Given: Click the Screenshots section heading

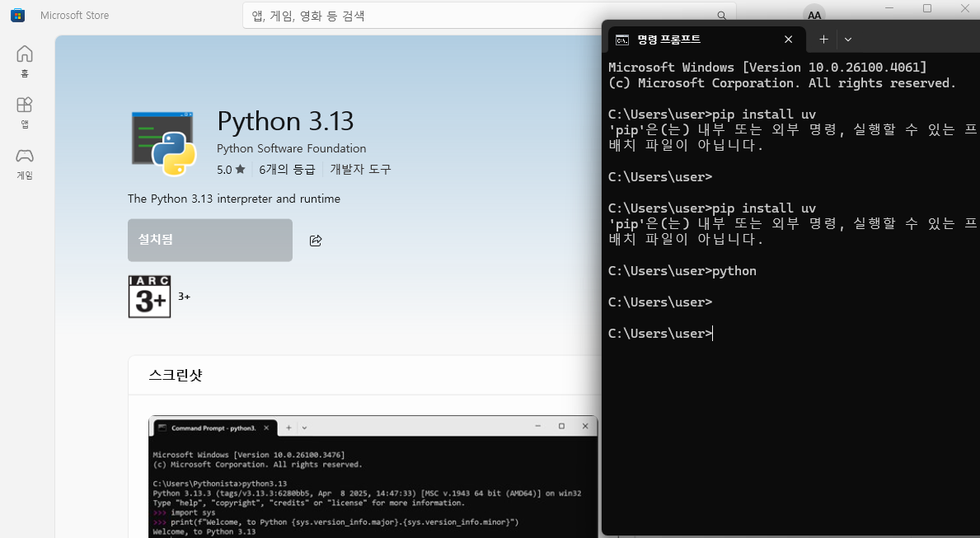Looking at the screenshot, I should 176,375.
